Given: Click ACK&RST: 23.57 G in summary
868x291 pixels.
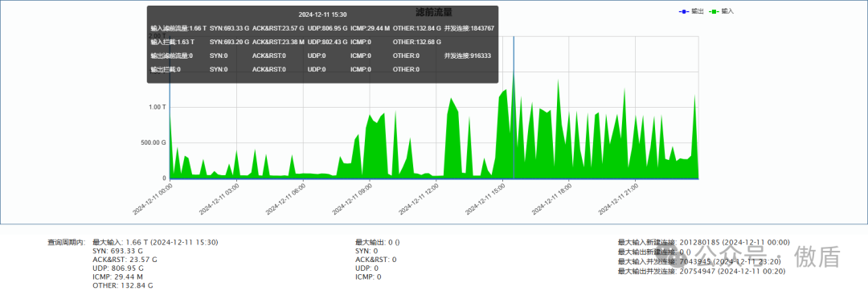Looking at the screenshot, I should tap(125, 260).
